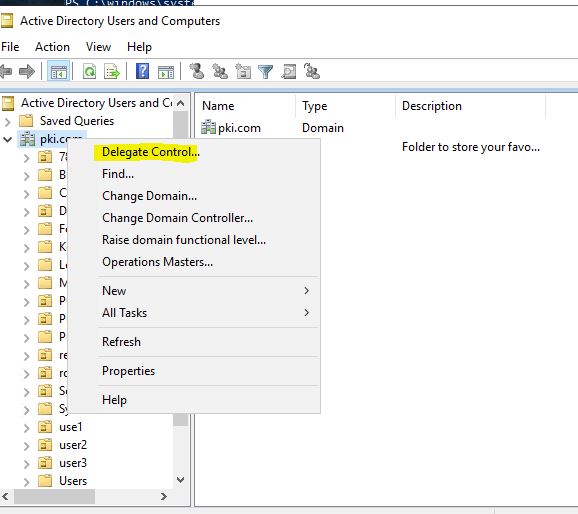Click the green Refresh toolbar icon

[x=90, y=71]
